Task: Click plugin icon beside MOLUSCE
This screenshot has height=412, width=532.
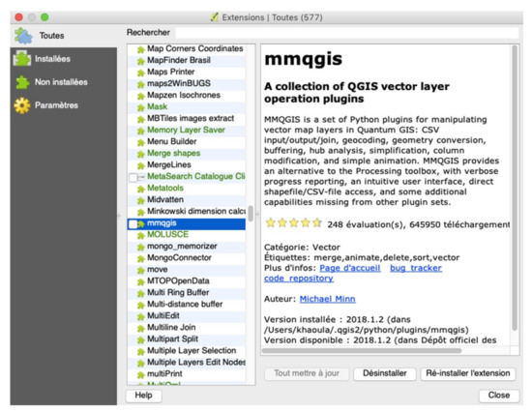Action: 141,236
